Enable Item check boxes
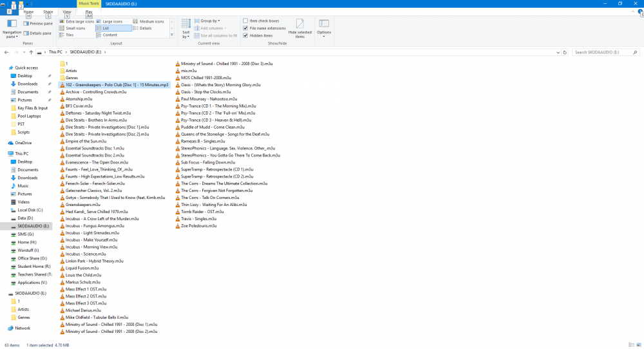 (x=245, y=21)
